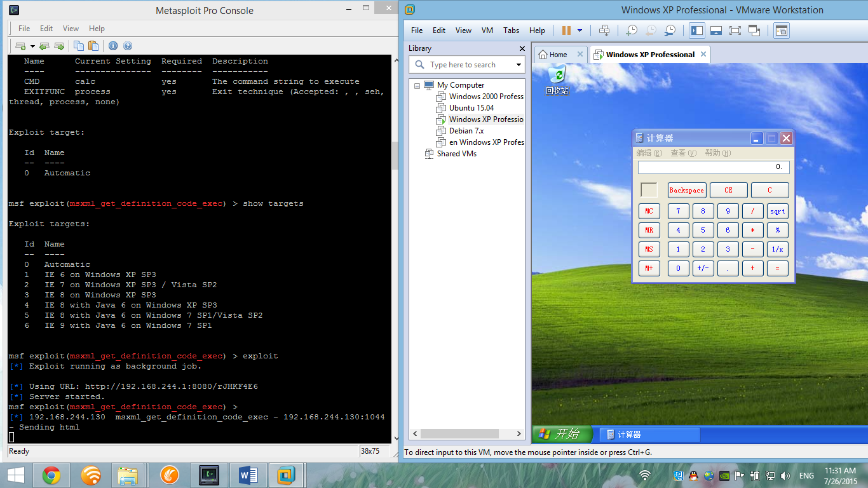The image size is (868, 488).
Task: Switch to Unity mode icon in VMware
Action: [x=755, y=30]
